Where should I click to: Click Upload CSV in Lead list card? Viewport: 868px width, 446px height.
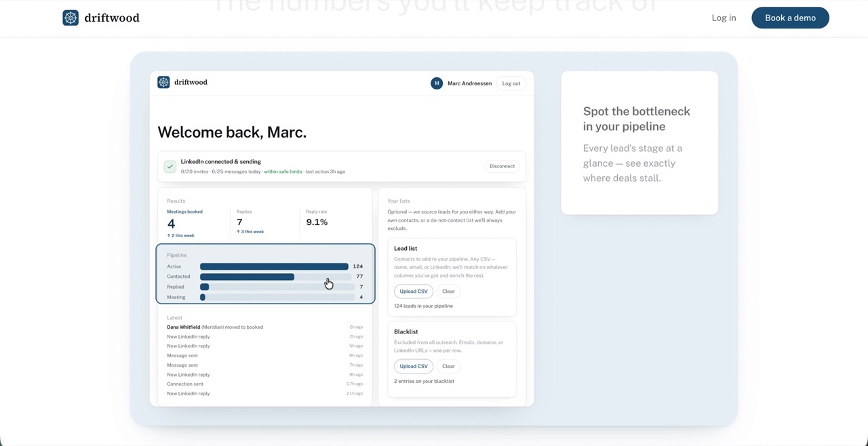click(414, 291)
